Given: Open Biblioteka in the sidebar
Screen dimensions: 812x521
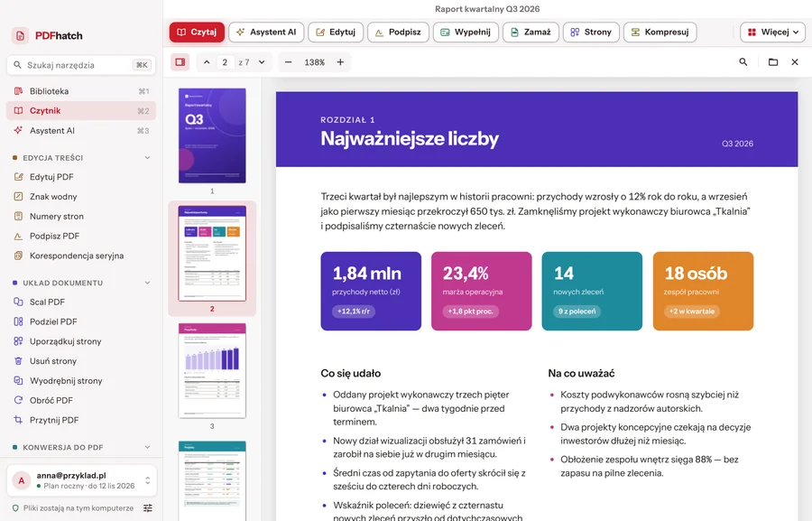Looking at the screenshot, I should (x=81, y=91).
